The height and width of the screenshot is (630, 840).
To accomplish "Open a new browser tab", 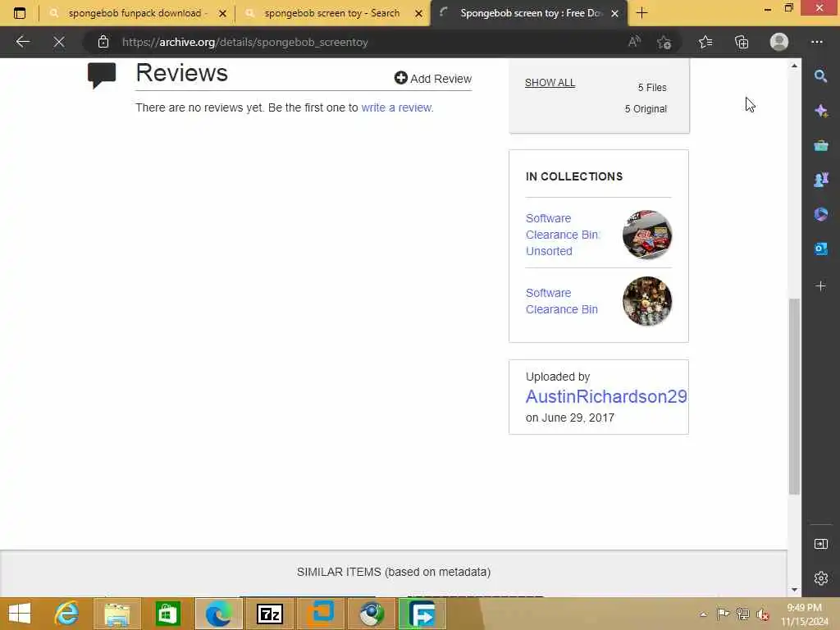I will click(641, 13).
